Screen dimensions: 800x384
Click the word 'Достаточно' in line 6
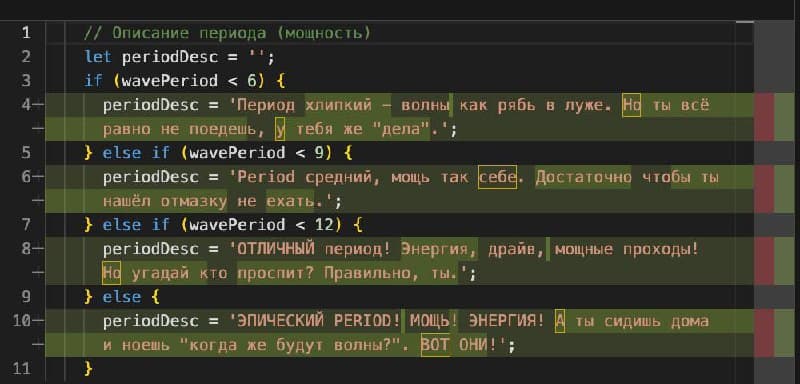pyautogui.click(x=584, y=177)
